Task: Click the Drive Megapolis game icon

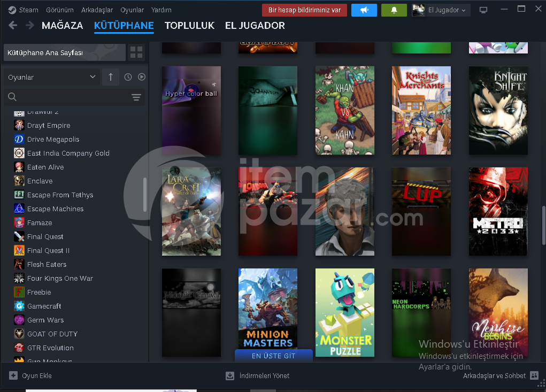Action: pos(19,139)
